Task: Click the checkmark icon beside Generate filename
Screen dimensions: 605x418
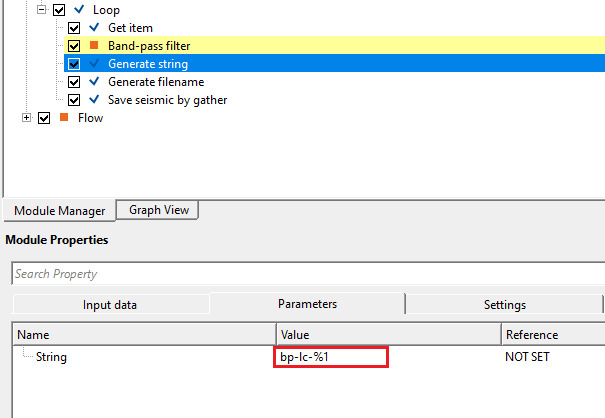Action: pyautogui.click(x=94, y=82)
